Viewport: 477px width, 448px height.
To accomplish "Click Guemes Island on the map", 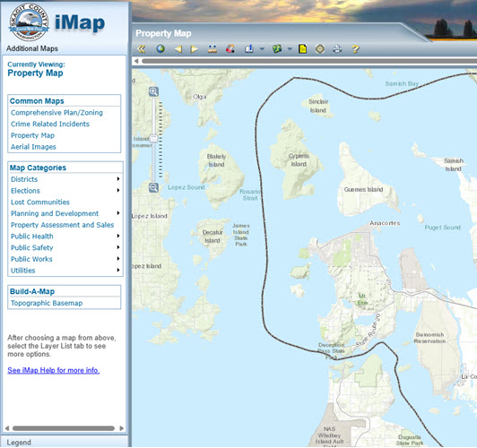I will [363, 189].
